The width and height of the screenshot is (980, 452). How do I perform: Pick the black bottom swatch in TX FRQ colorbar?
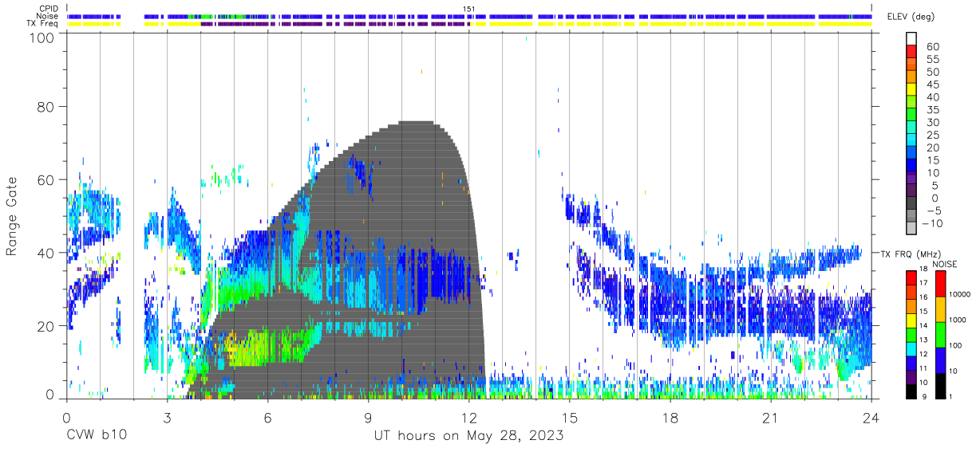(910, 391)
